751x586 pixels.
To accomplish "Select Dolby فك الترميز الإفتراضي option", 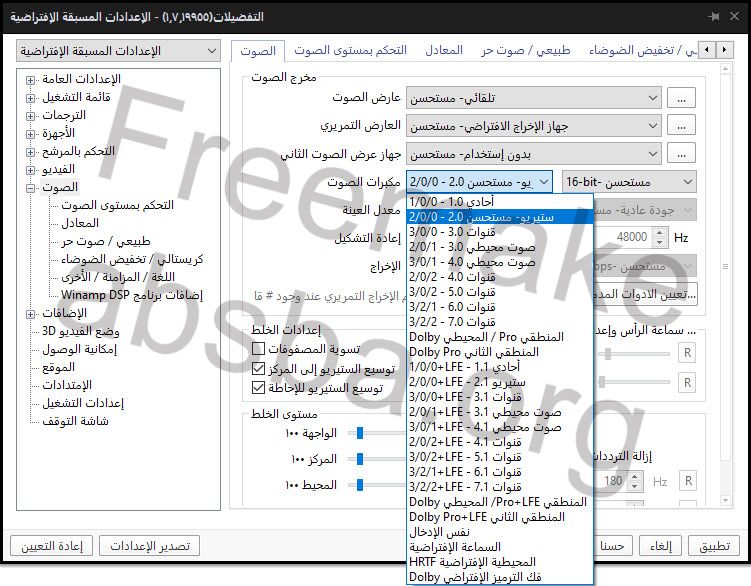I will (500, 577).
